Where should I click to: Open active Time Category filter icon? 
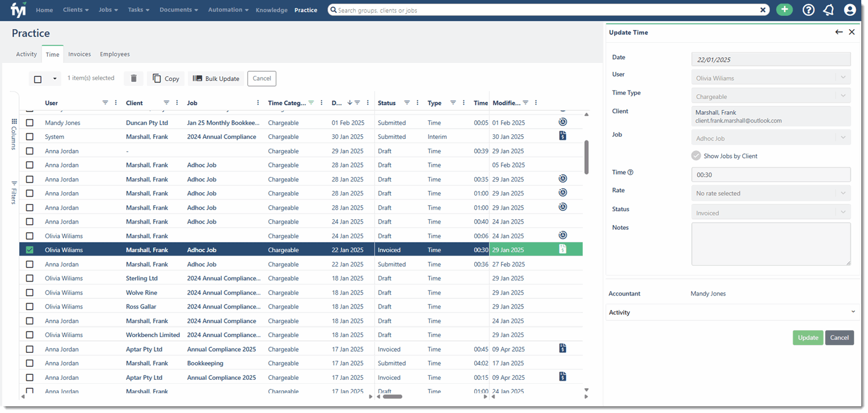coord(311,103)
